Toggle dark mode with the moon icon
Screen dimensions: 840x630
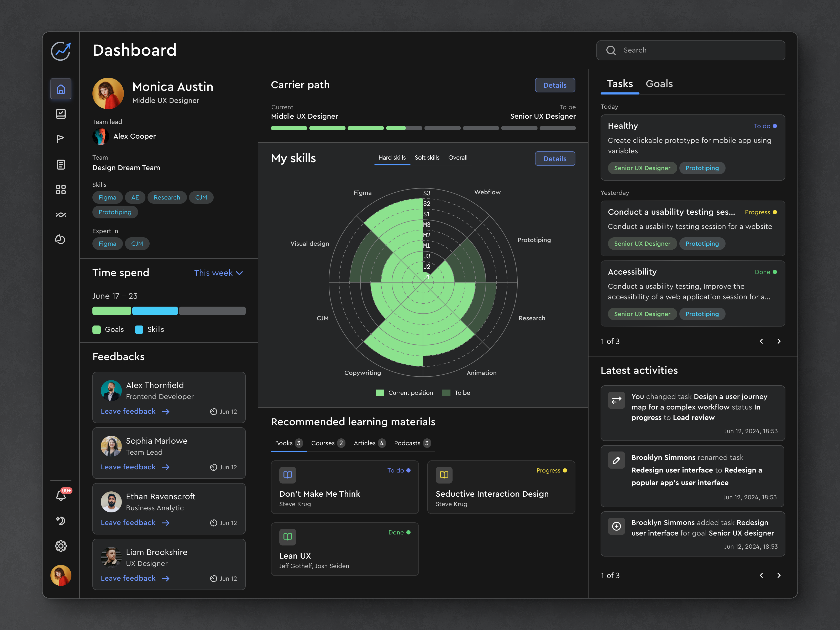coord(61,521)
